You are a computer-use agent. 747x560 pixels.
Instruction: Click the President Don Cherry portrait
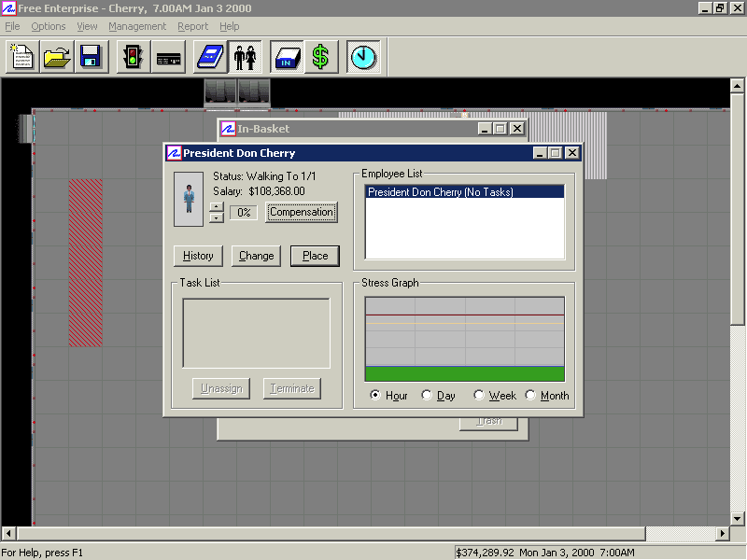(189, 199)
